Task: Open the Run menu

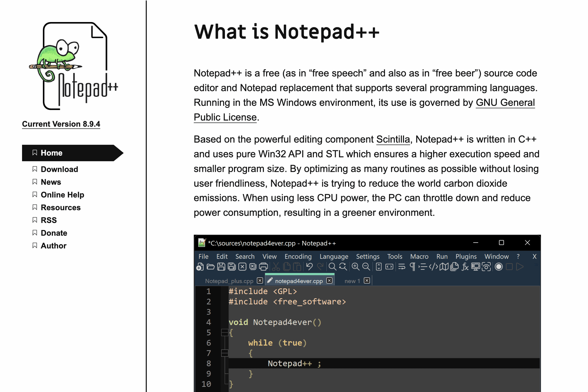Action: point(442,256)
